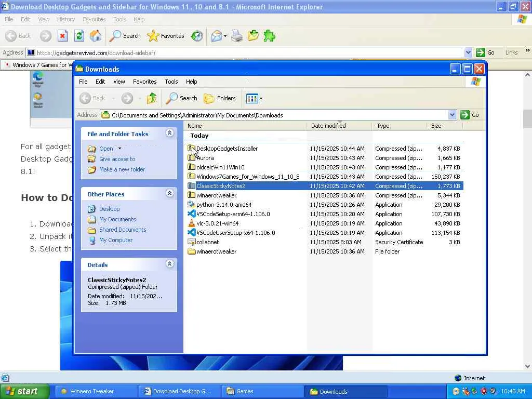This screenshot has width=532, height=399.
Task: Expand the Open task dropdown arrow
Action: pos(119,149)
